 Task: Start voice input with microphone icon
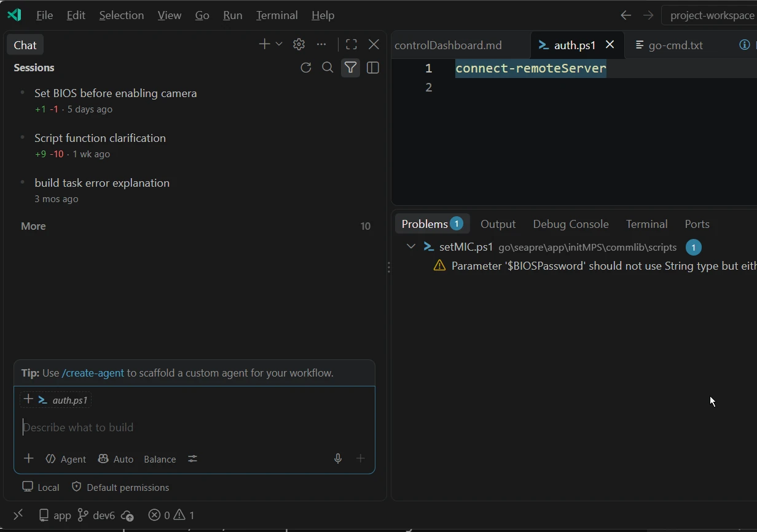tap(338, 459)
